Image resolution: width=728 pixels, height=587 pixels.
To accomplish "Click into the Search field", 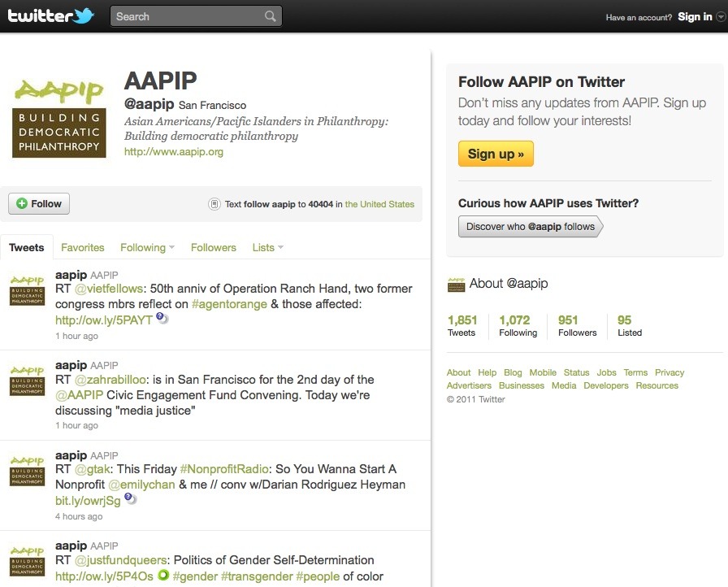I will tap(187, 16).
